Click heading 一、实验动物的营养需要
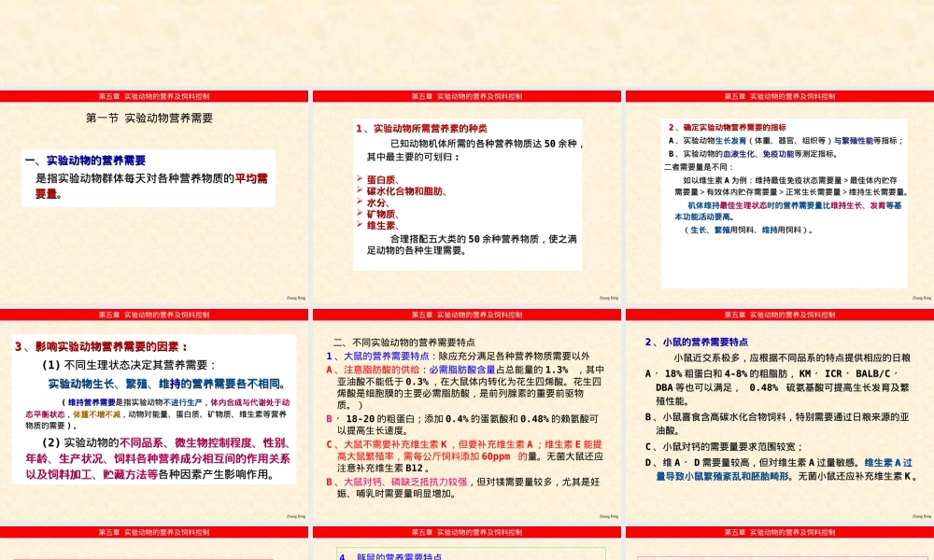Screen dimensions: 934x560 tap(85, 161)
